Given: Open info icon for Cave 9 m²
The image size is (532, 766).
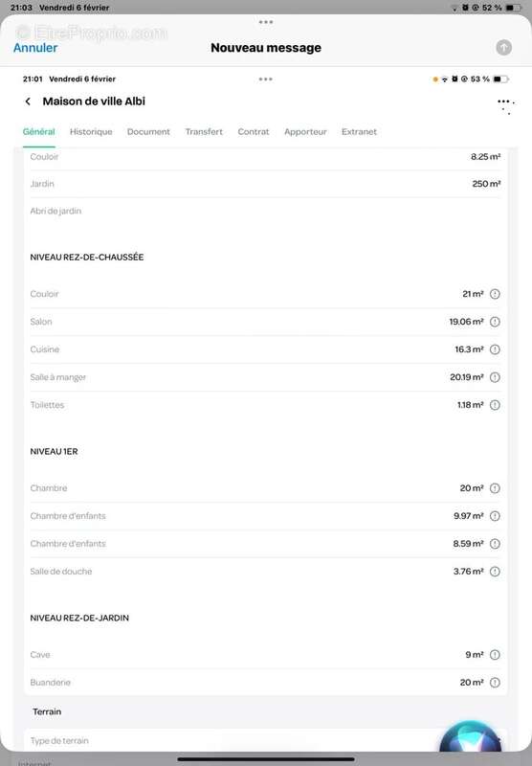Looking at the screenshot, I should [495, 655].
